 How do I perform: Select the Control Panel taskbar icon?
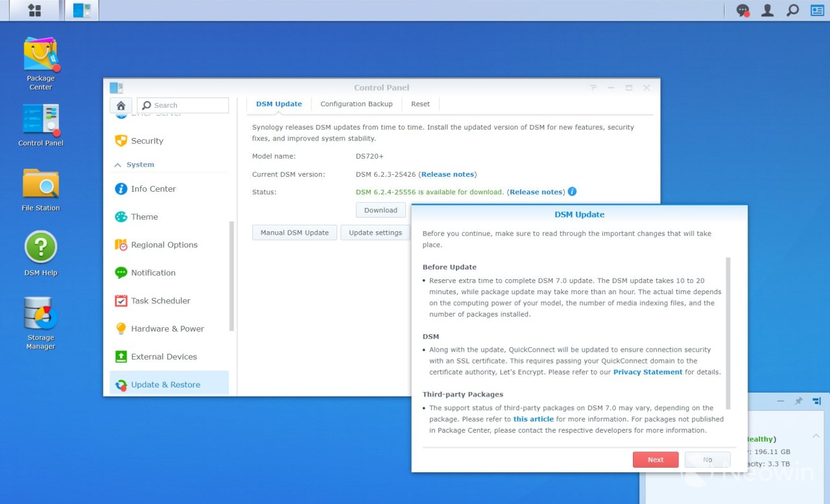[x=82, y=10]
